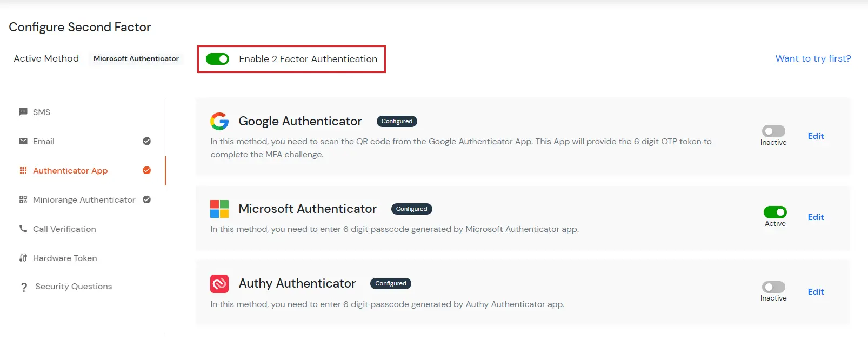Click the Google Authenticator Configured badge

point(397,121)
